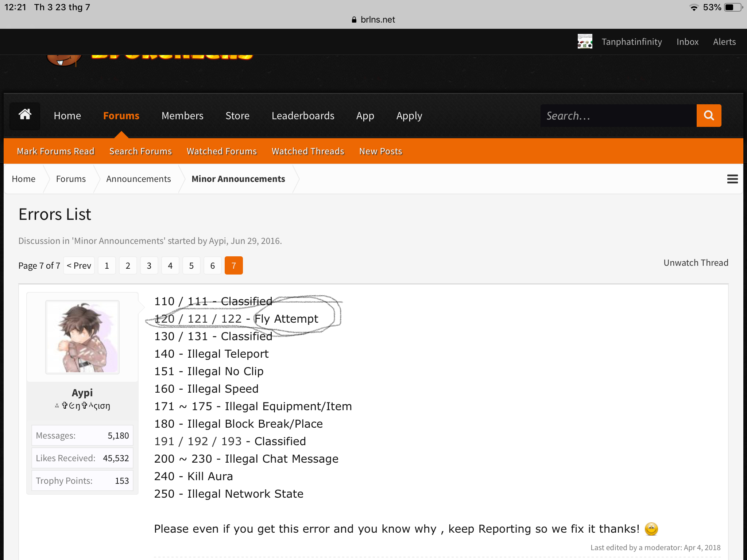Image resolution: width=747 pixels, height=560 pixels.
Task: Open the Inbox link
Action: (x=688, y=42)
